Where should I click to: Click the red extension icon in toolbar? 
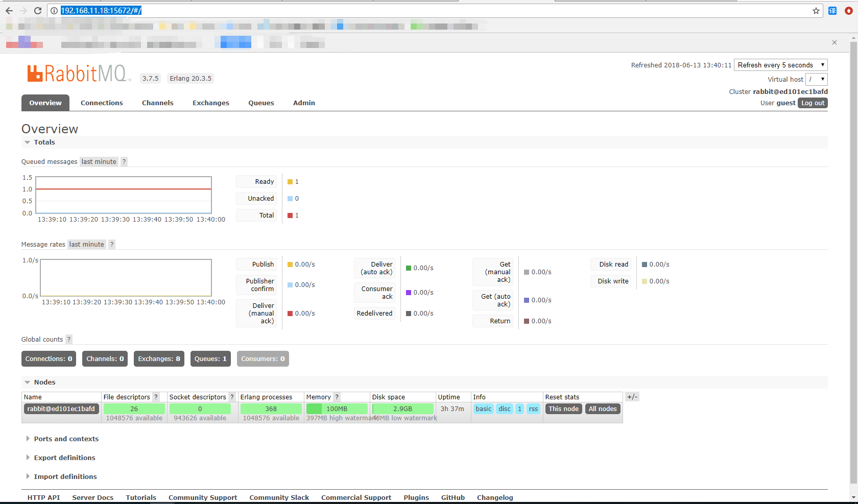[x=849, y=11]
